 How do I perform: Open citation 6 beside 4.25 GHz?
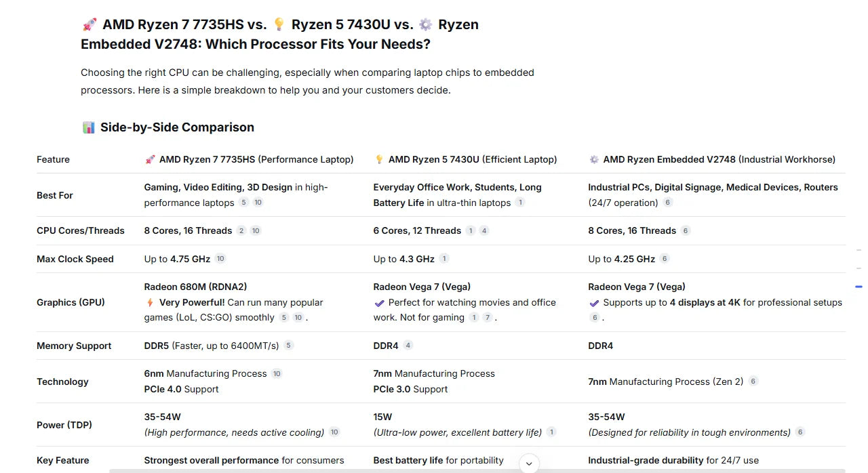tap(665, 258)
